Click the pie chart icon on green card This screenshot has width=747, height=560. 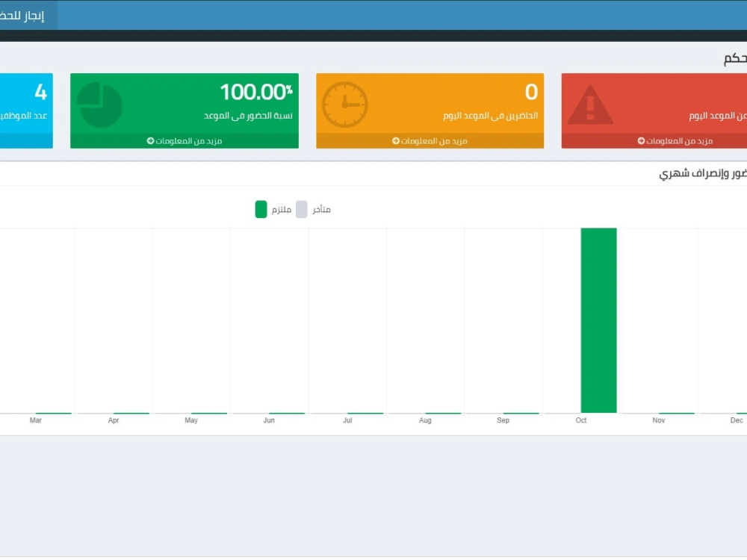pyautogui.click(x=99, y=105)
